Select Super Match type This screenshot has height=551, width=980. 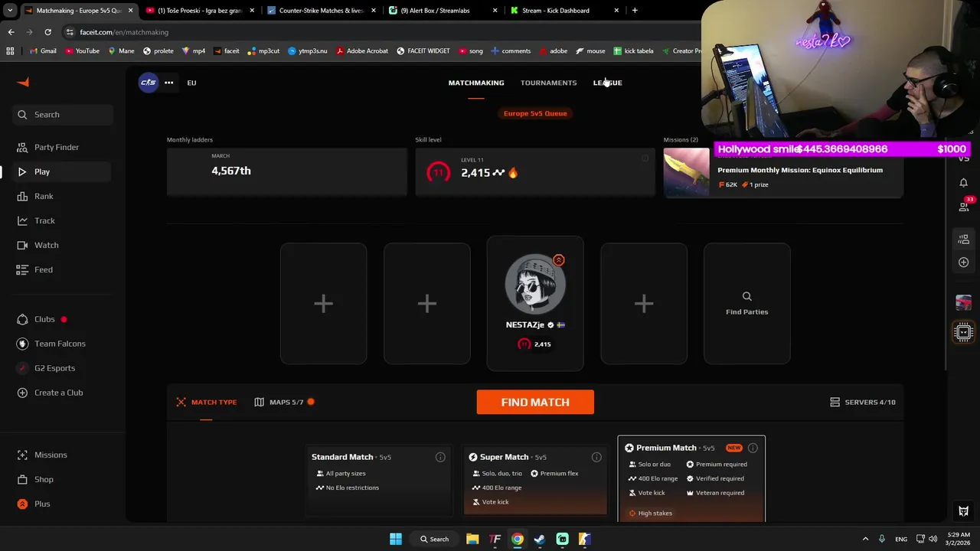535,481
